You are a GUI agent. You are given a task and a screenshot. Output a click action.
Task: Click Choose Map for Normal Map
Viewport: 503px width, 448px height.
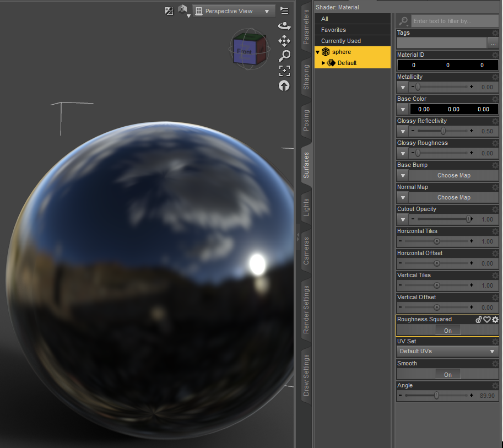coord(453,197)
